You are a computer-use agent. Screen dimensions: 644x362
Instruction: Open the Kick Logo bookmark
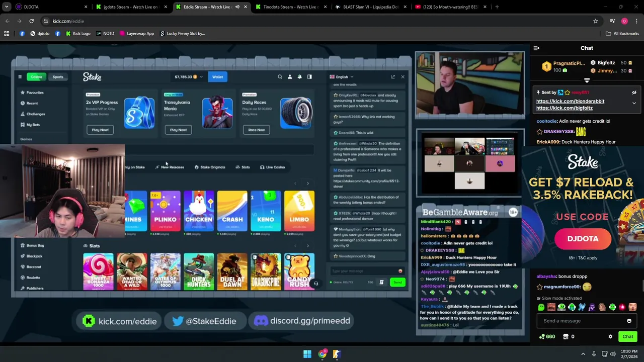point(77,34)
